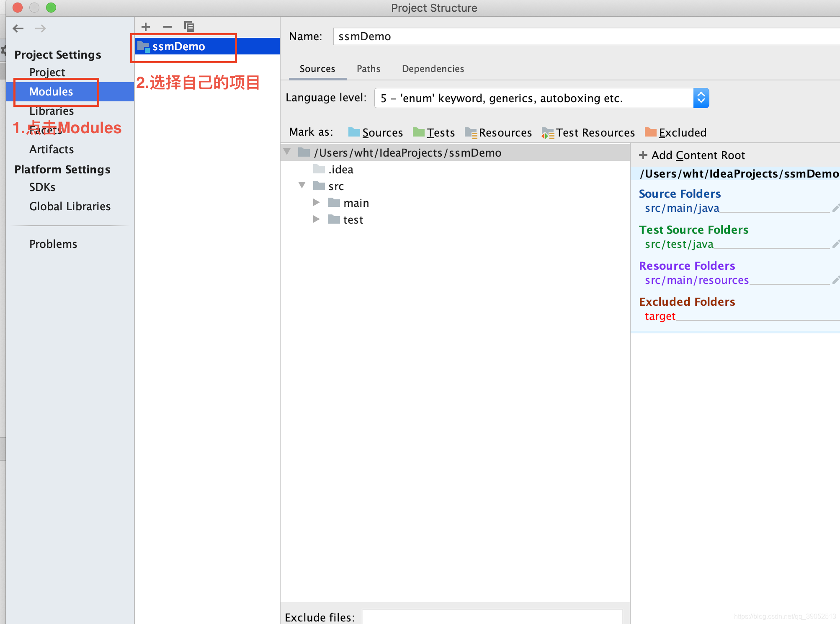
Task: Collapse the src folder tree
Action: [x=302, y=185]
